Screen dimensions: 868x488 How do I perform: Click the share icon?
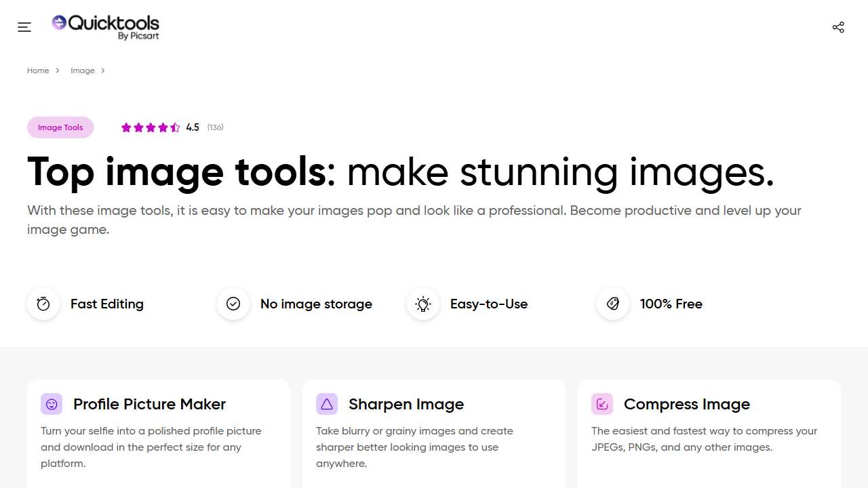pos(838,27)
